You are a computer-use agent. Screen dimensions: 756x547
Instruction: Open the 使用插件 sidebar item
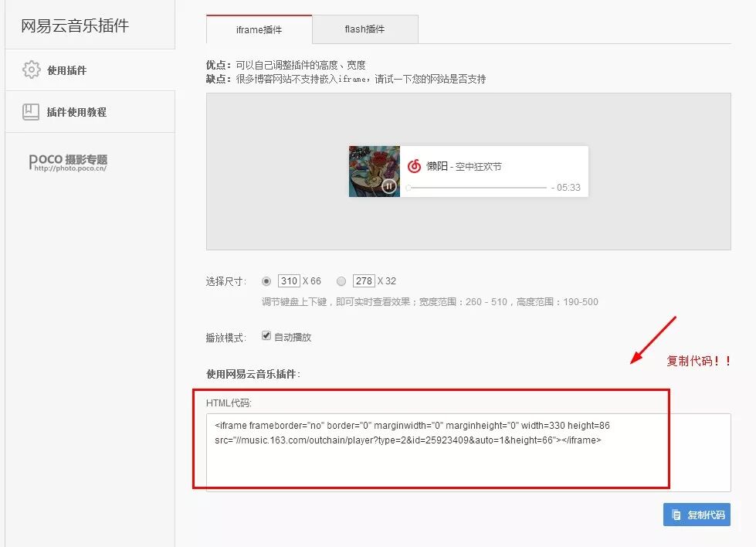(x=90, y=70)
